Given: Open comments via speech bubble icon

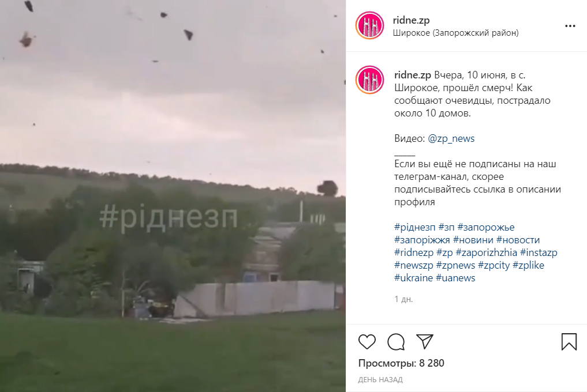Looking at the screenshot, I should (396, 342).
